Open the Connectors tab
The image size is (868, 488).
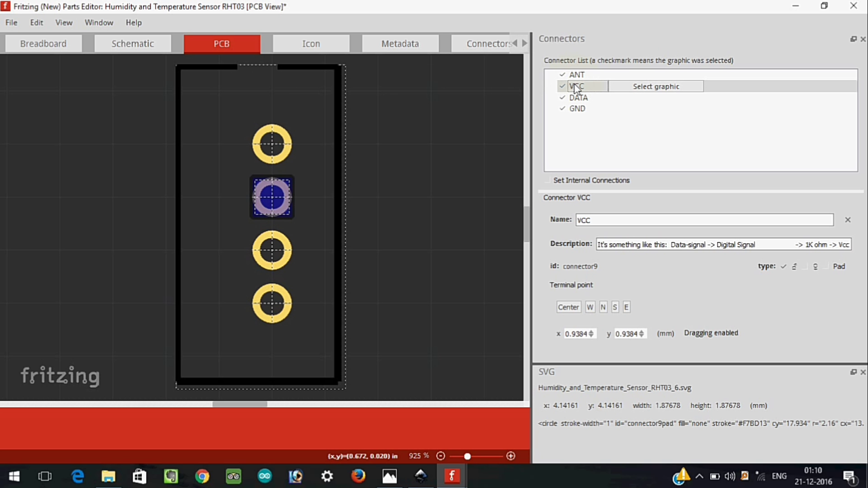tap(481, 44)
